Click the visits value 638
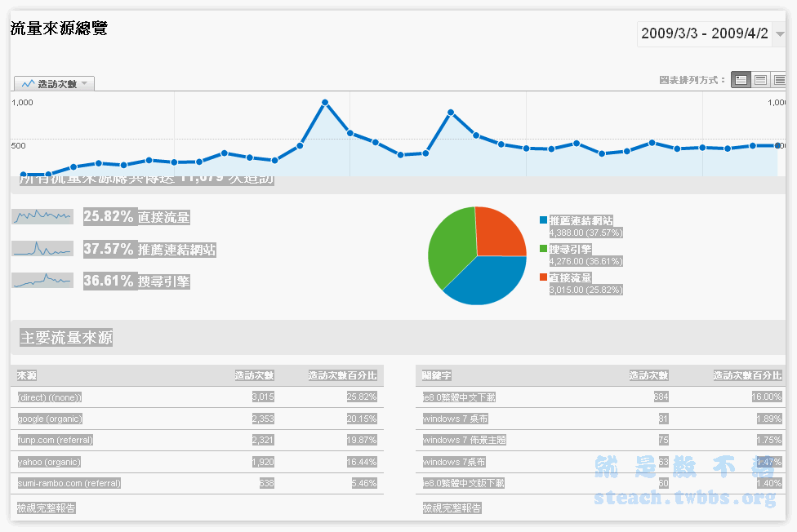797x532 pixels. tap(267, 483)
